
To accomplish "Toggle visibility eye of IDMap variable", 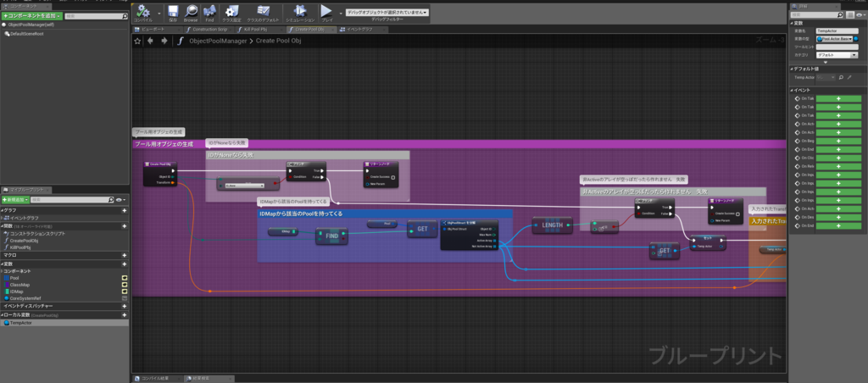I will tap(125, 291).
